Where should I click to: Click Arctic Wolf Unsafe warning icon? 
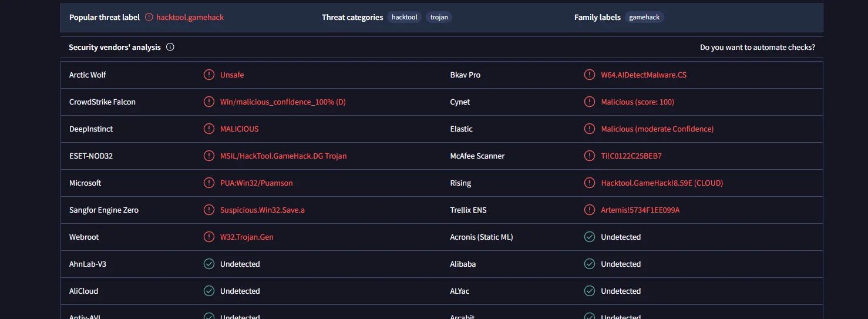coord(208,75)
